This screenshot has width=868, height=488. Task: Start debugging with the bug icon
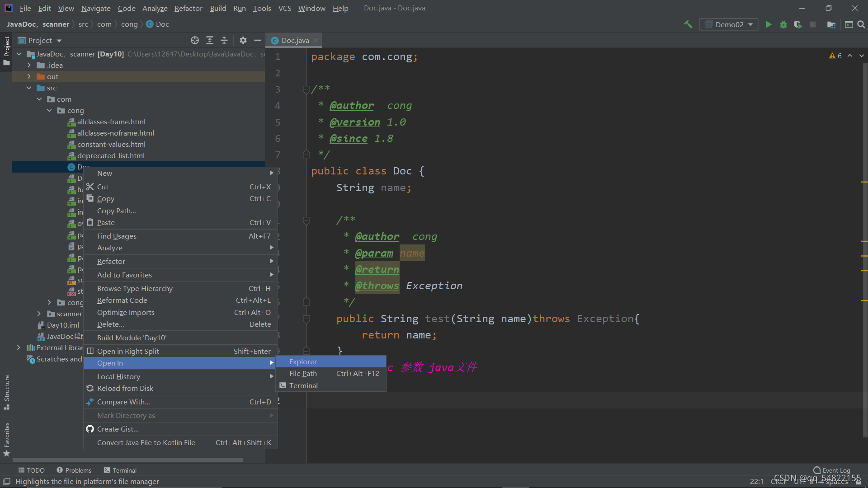click(783, 24)
